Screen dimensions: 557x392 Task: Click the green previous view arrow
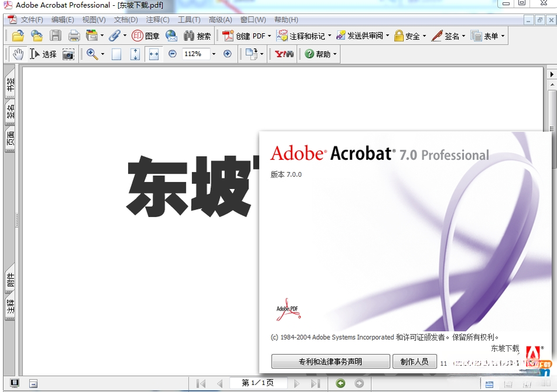pos(340,383)
